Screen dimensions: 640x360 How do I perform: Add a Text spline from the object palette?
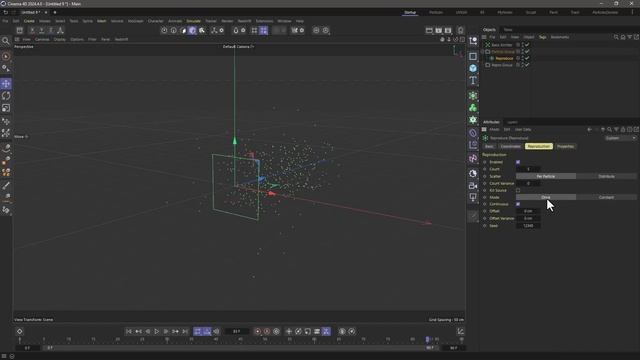click(x=473, y=80)
